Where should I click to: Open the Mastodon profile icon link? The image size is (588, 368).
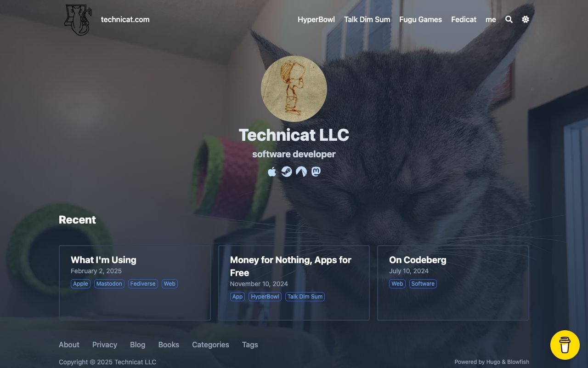(x=316, y=172)
